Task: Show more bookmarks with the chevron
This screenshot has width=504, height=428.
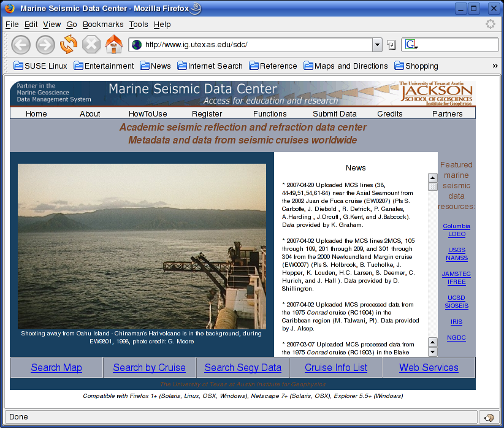Action: click(495, 66)
